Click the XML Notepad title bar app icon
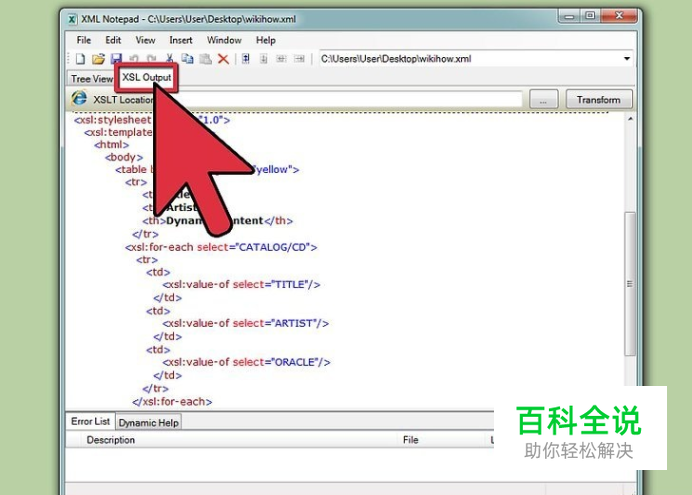 (72, 19)
